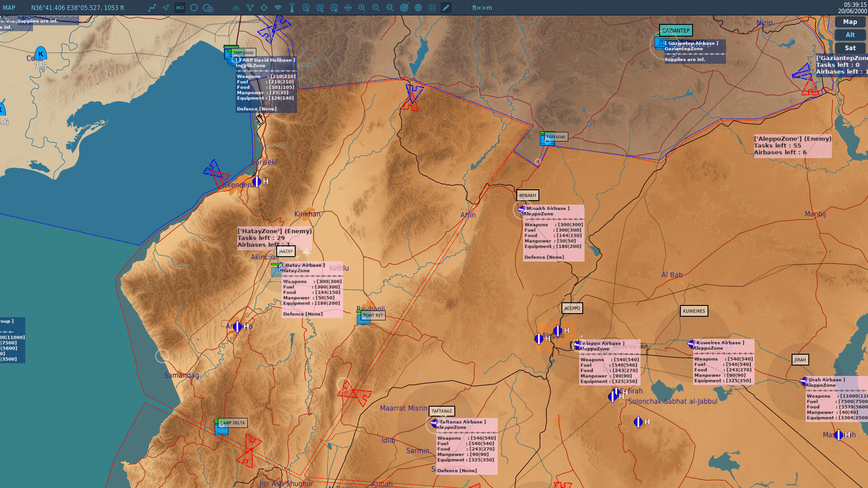Switch to Alt view mode
This screenshot has width=868, height=488.
pyautogui.click(x=849, y=35)
